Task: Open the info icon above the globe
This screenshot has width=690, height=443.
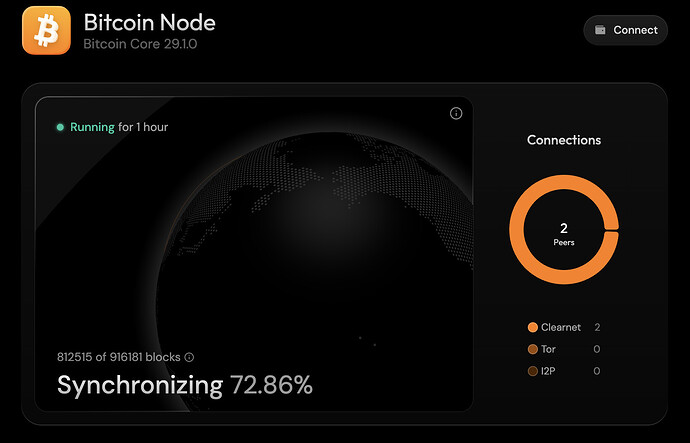Action: pos(456,114)
